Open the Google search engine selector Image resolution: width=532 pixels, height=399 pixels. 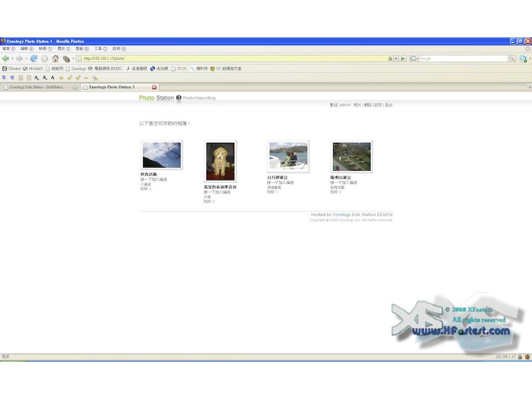pyautogui.click(x=414, y=59)
